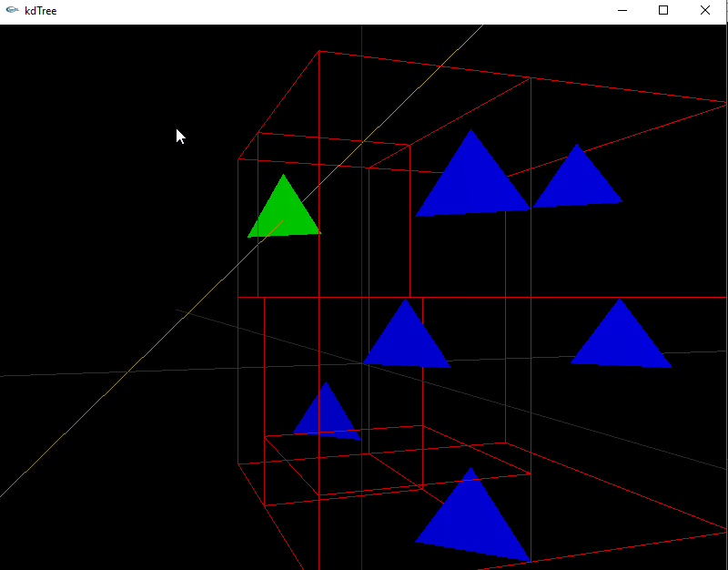
Task: Maximize the kdTree window
Action: [663, 11]
